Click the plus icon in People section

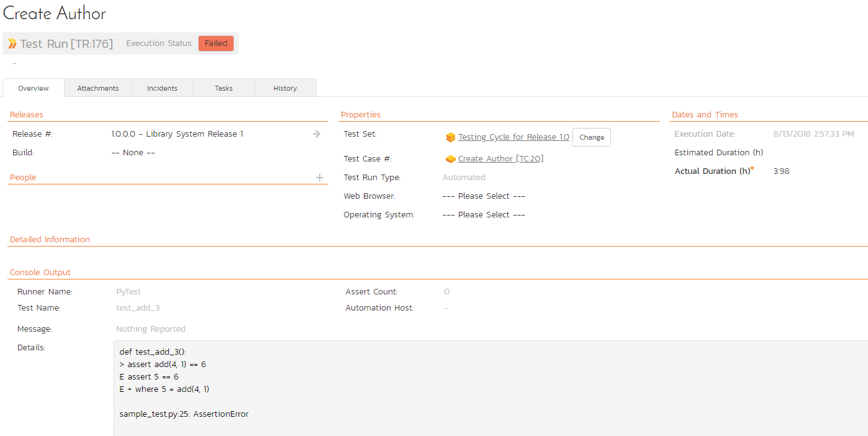coord(320,178)
